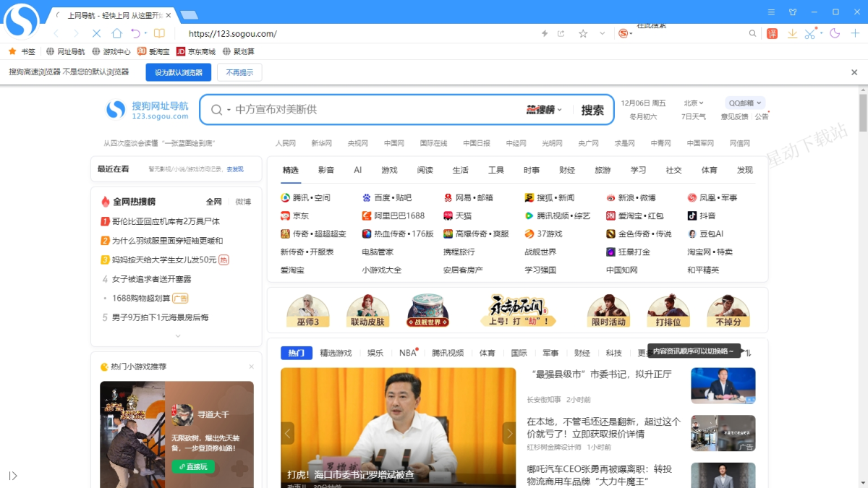The width and height of the screenshot is (868, 488).
Task: Open the search engine selector dropdown
Action: click(x=626, y=33)
